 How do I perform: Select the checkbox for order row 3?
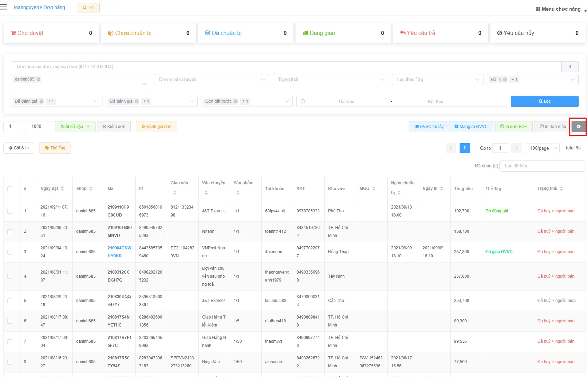tap(10, 252)
